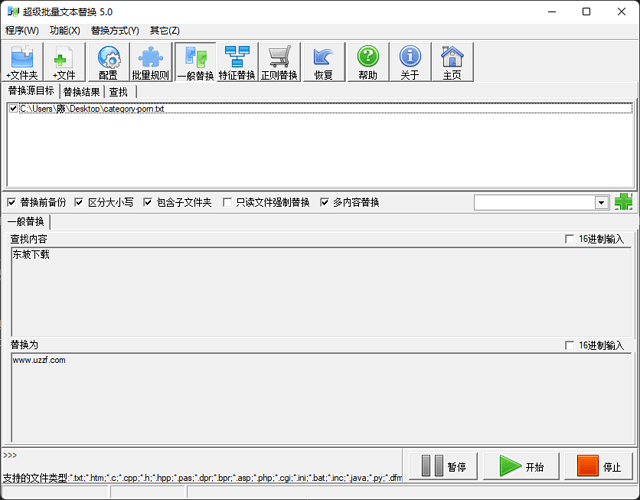Disable the 区分大小写 checkbox
Viewport: 640px width, 500px height.
pyautogui.click(x=80, y=202)
